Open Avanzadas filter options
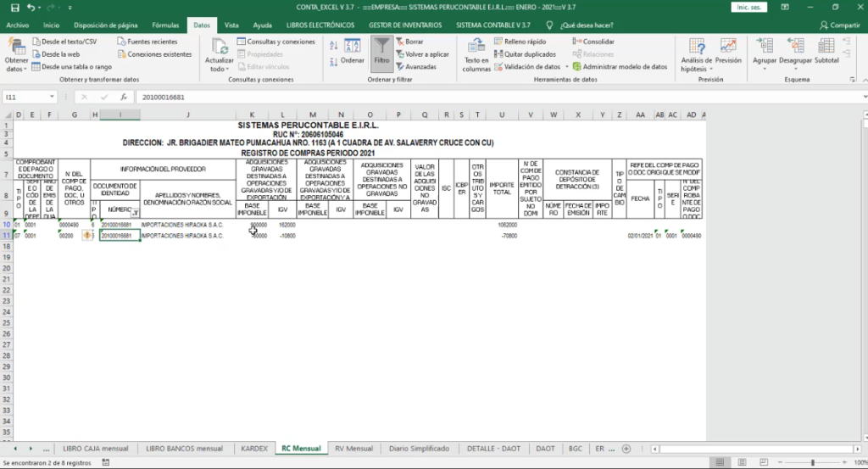 click(416, 66)
